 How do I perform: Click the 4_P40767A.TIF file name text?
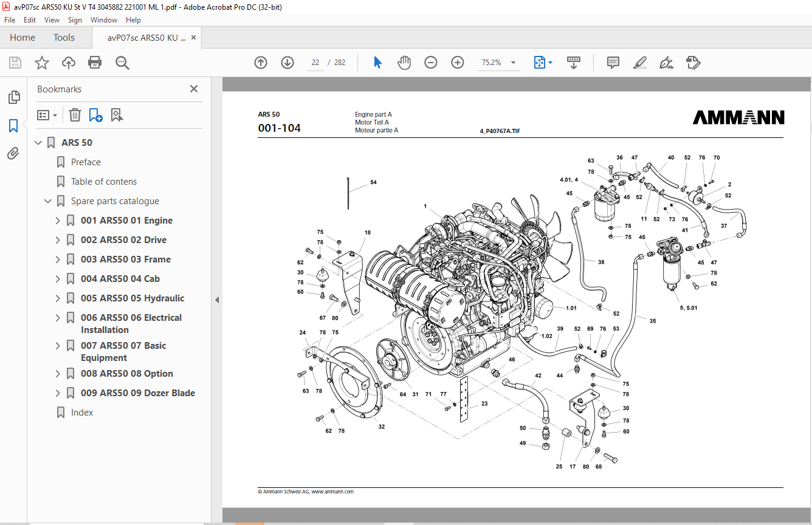pyautogui.click(x=500, y=131)
